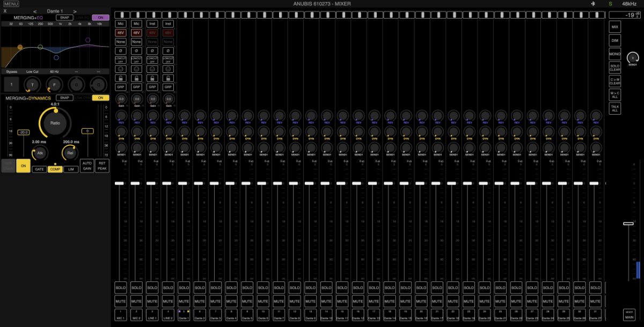644x327 pixels.
Task: Click the main output fader handle
Action: pyautogui.click(x=628, y=224)
